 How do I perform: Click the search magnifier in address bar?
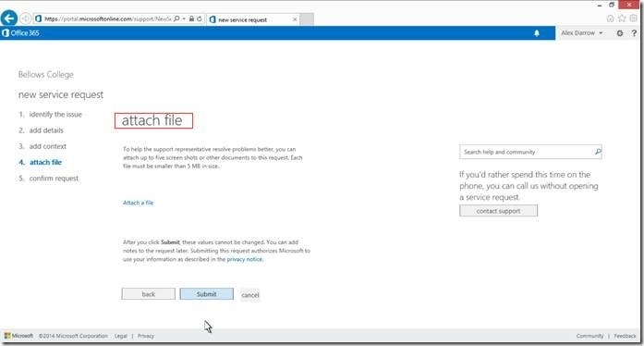click(x=176, y=19)
